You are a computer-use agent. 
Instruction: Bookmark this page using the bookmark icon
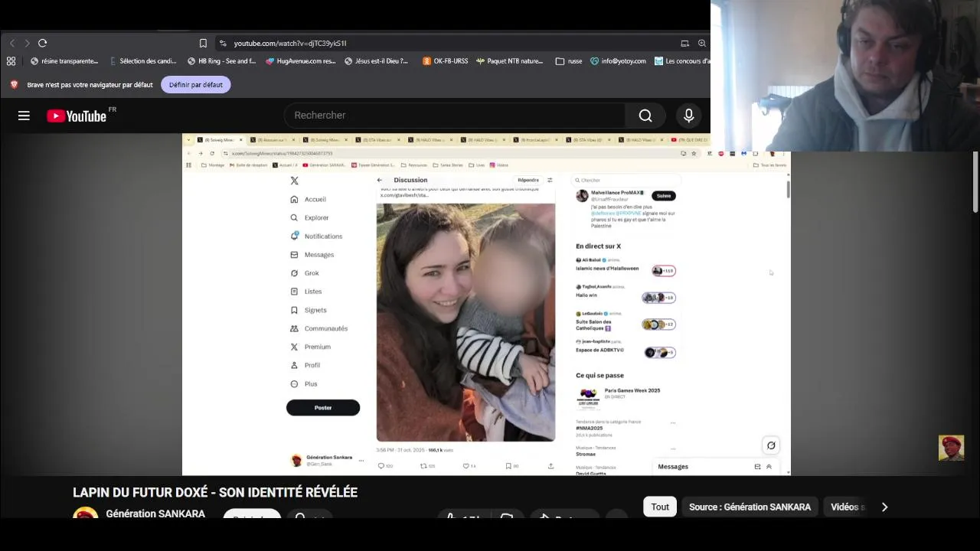203,43
